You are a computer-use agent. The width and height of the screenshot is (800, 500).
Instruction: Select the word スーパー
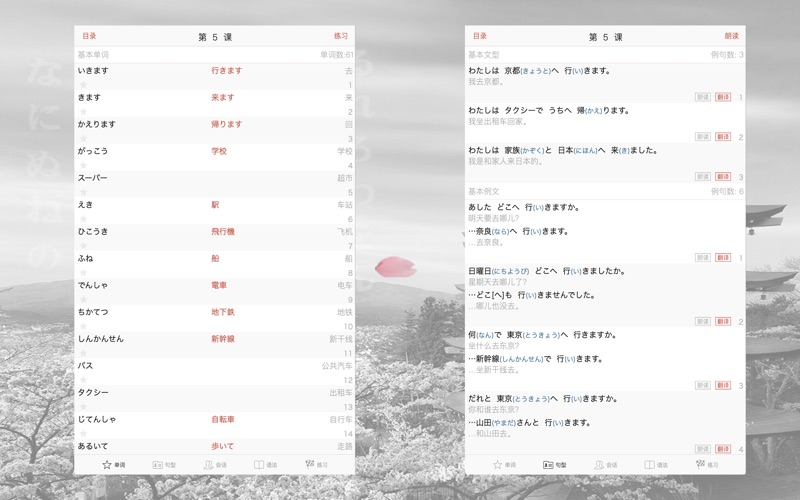pos(92,178)
